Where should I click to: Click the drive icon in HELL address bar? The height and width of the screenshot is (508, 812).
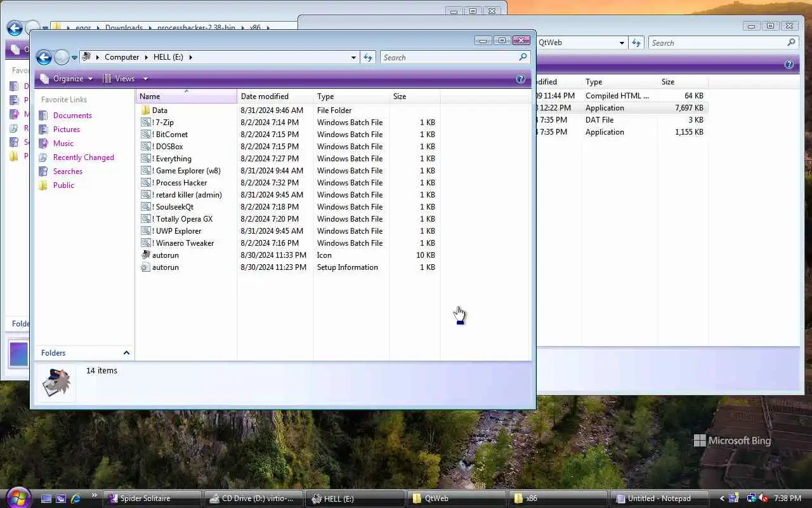pyautogui.click(x=87, y=57)
